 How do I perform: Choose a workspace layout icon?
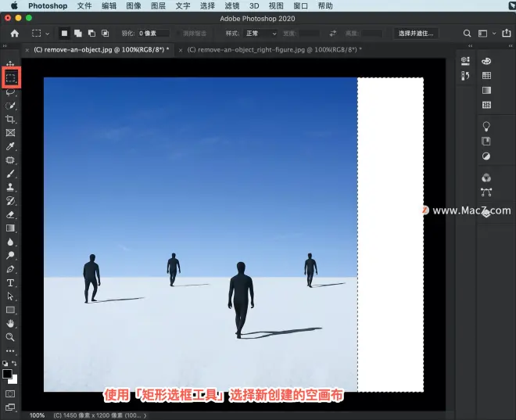tap(482, 34)
